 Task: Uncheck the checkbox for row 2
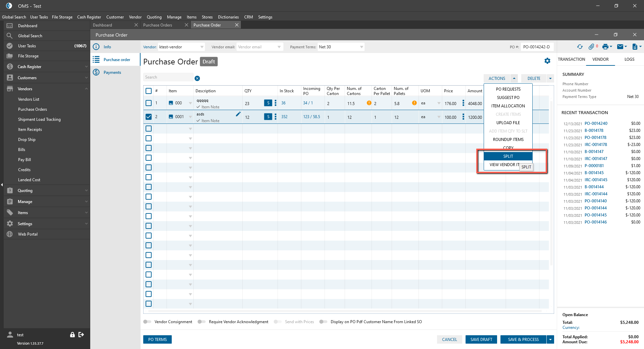149,117
